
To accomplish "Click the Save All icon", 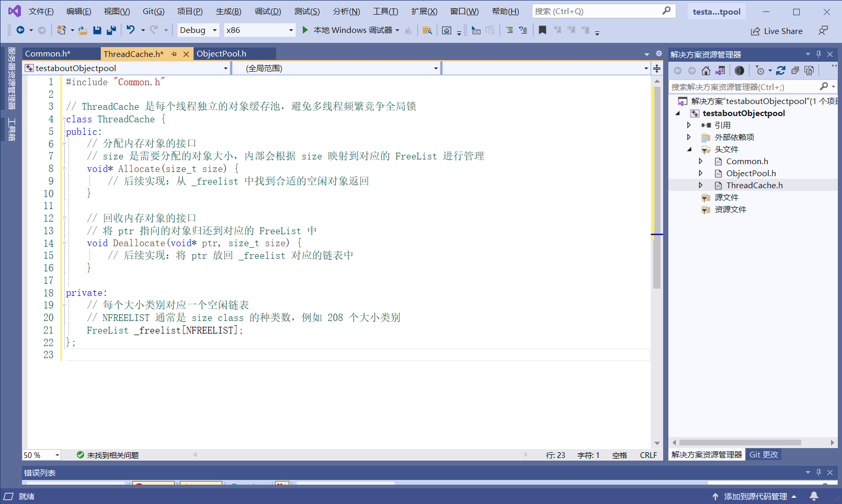I will coord(111,30).
